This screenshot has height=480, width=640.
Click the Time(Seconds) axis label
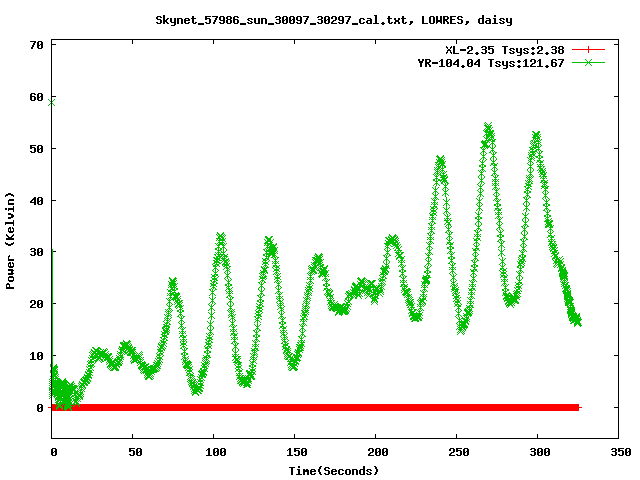click(x=333, y=471)
